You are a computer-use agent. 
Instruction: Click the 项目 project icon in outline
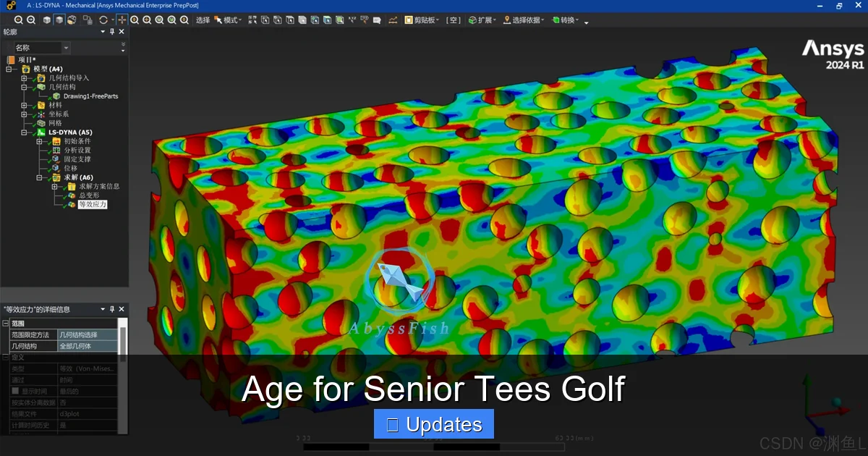coord(11,59)
